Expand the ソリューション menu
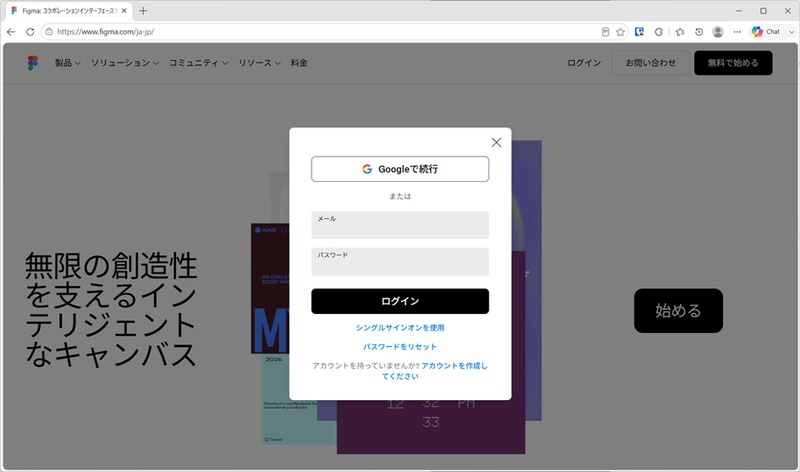800x472 pixels. [125, 63]
